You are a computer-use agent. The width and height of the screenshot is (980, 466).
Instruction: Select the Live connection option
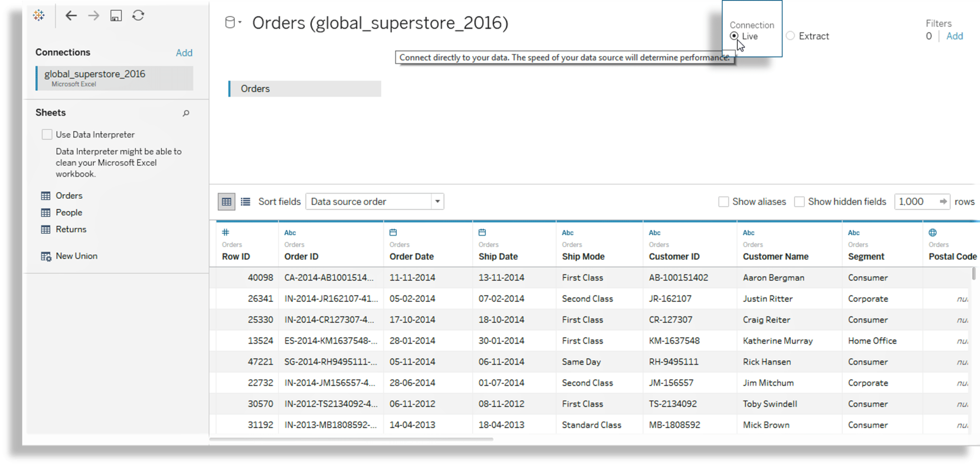(x=734, y=36)
